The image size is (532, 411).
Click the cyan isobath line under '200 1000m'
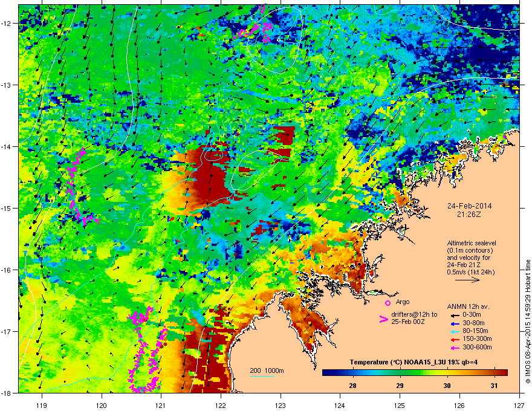(262, 376)
